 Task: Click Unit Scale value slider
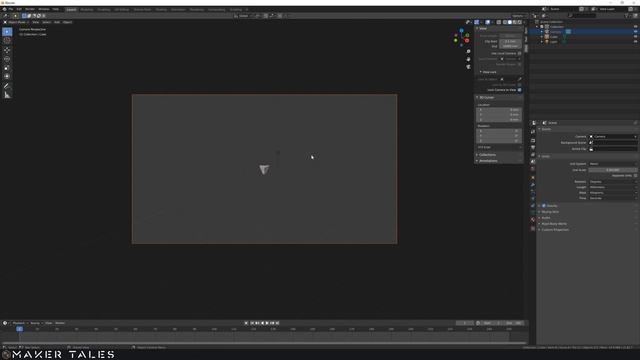613,170
